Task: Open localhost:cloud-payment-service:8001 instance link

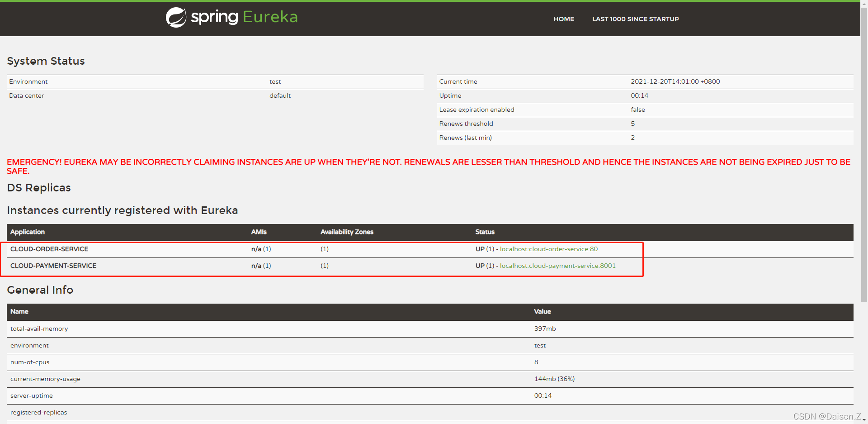Action: 558,266
